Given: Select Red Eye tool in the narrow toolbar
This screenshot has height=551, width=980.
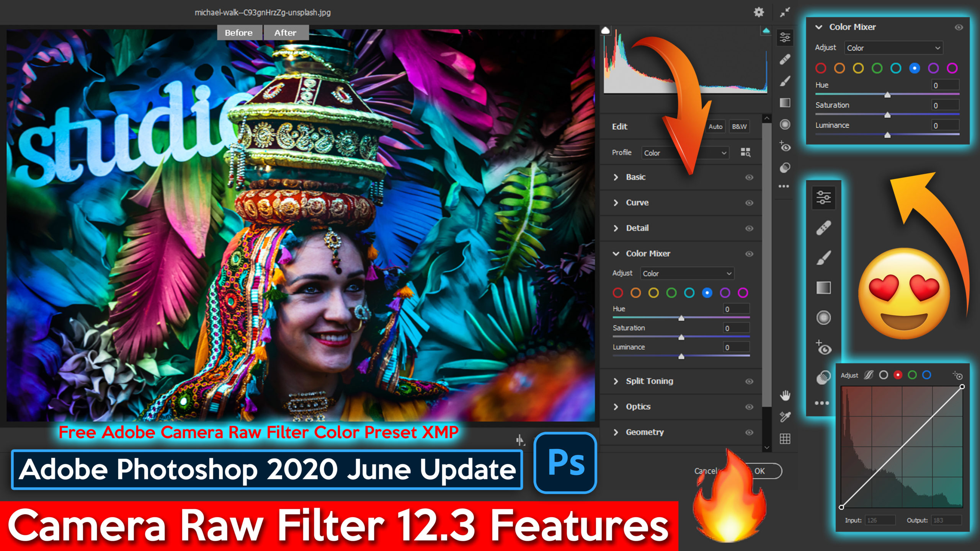Looking at the screenshot, I should click(x=785, y=146).
